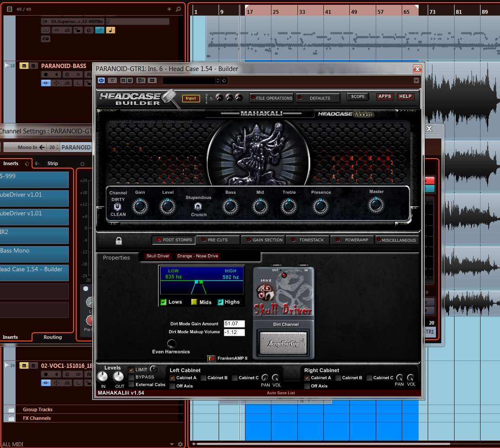Click the add track plus icon
Screen dimensions: 500x448
[x=169, y=9]
